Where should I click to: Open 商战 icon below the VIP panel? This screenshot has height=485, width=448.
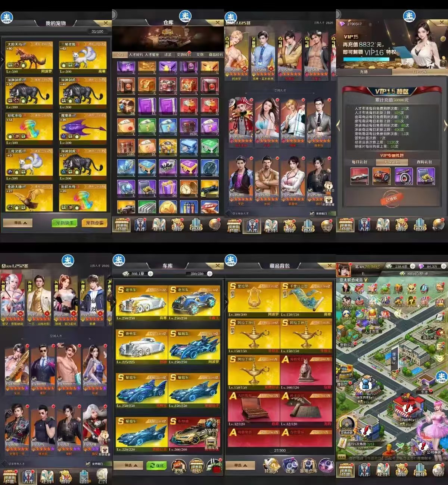click(x=420, y=225)
